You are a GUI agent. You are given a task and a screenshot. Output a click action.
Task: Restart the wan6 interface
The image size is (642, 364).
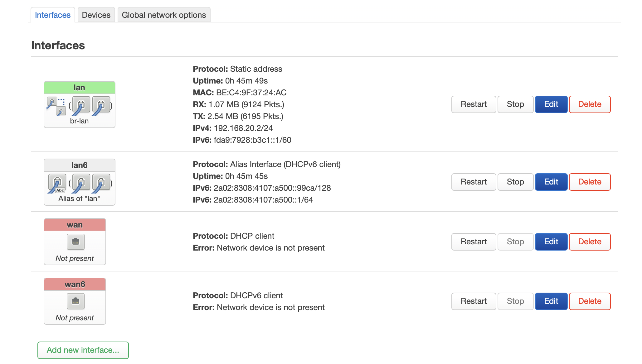[474, 301]
